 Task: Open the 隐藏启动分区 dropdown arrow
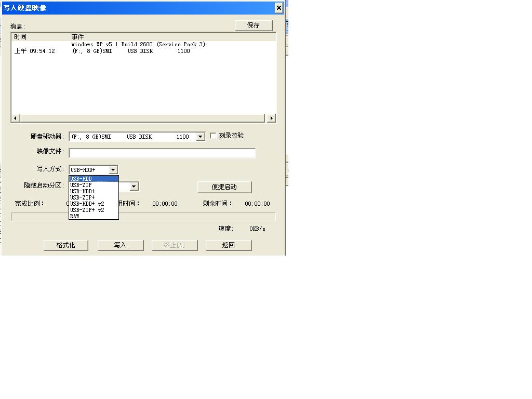134,187
